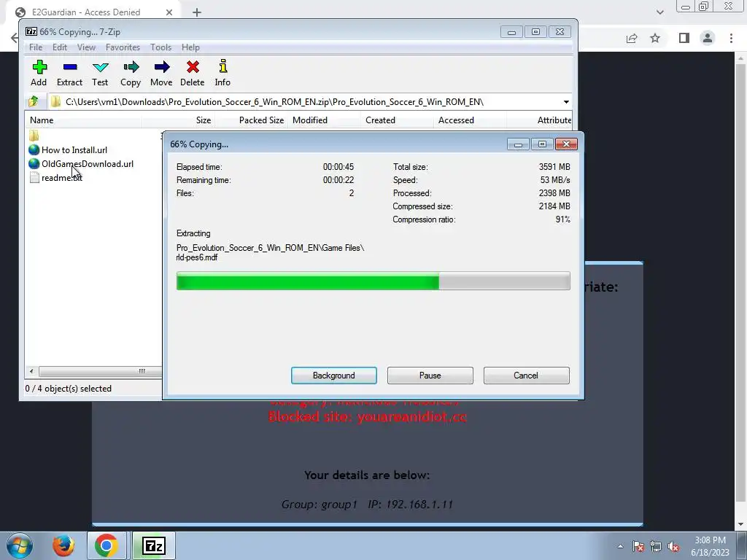The image size is (747, 560).
Task: Open the Windows Start menu
Action: (20, 545)
